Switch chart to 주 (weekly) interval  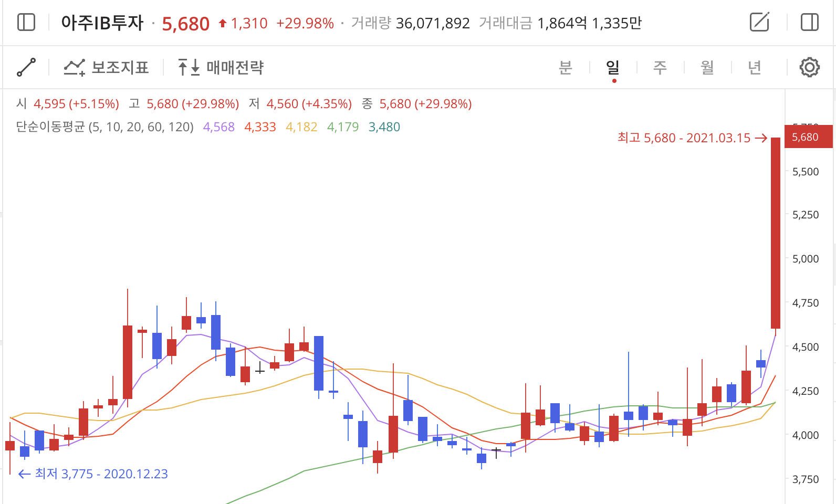click(x=660, y=67)
